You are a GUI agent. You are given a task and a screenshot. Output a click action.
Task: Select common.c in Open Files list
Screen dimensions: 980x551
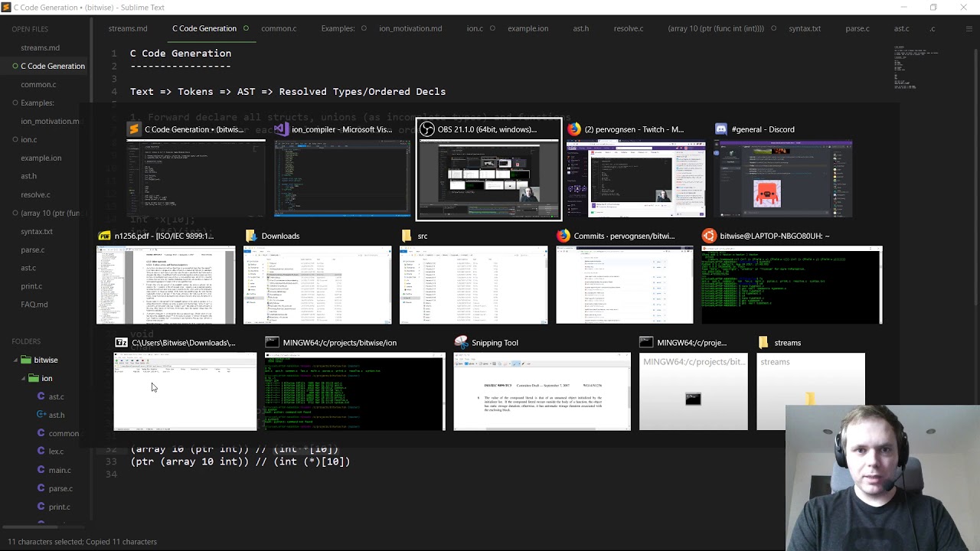[x=38, y=84]
